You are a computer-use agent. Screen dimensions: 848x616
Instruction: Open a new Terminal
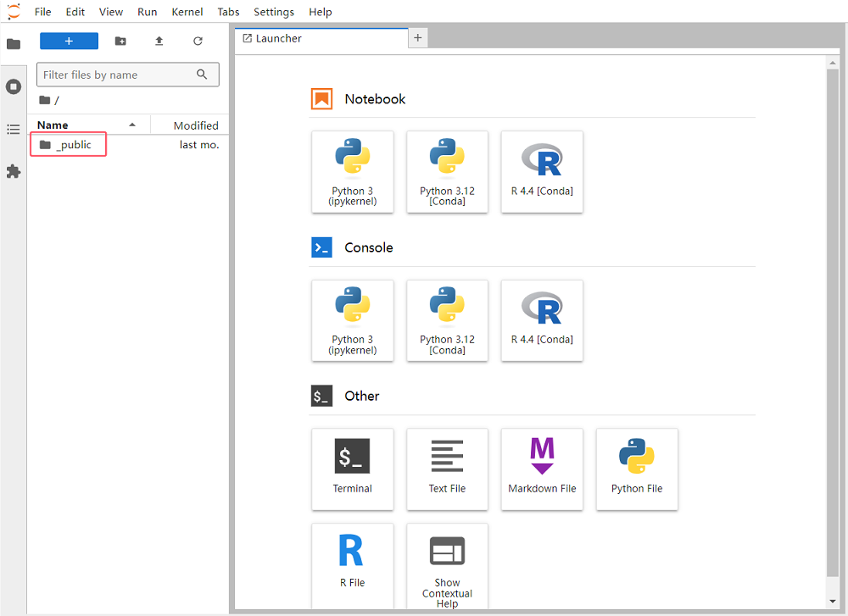click(x=353, y=469)
